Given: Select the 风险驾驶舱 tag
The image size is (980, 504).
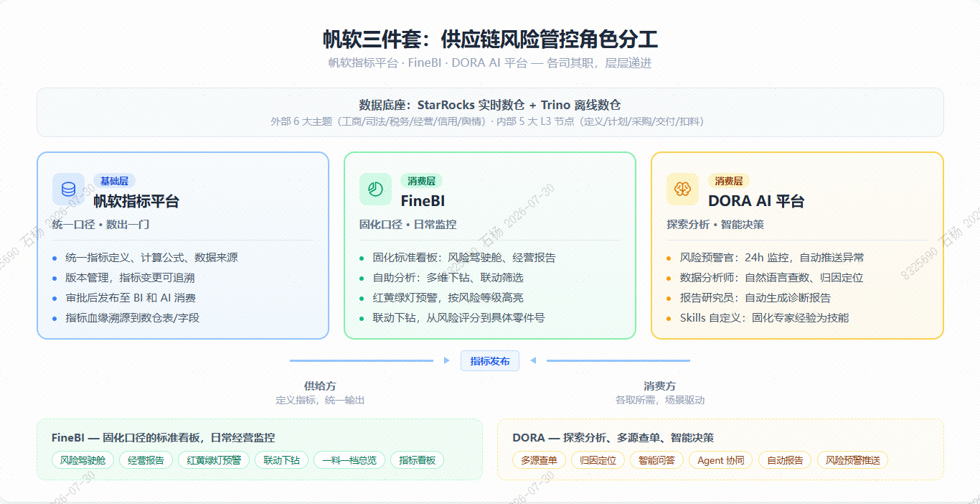Looking at the screenshot, I should (83, 460).
